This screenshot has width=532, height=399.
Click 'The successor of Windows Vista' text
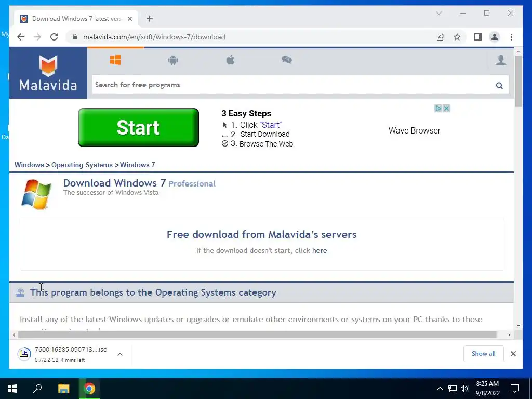coord(111,193)
